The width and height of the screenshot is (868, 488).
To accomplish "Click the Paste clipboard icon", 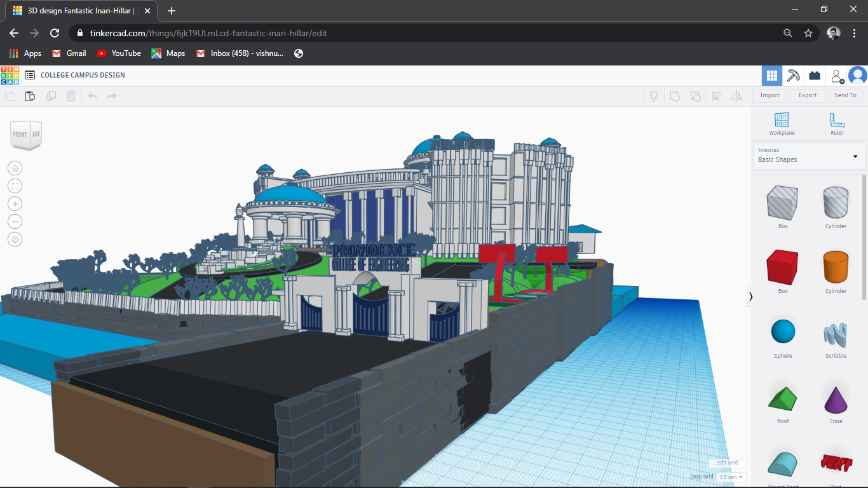I will [30, 96].
